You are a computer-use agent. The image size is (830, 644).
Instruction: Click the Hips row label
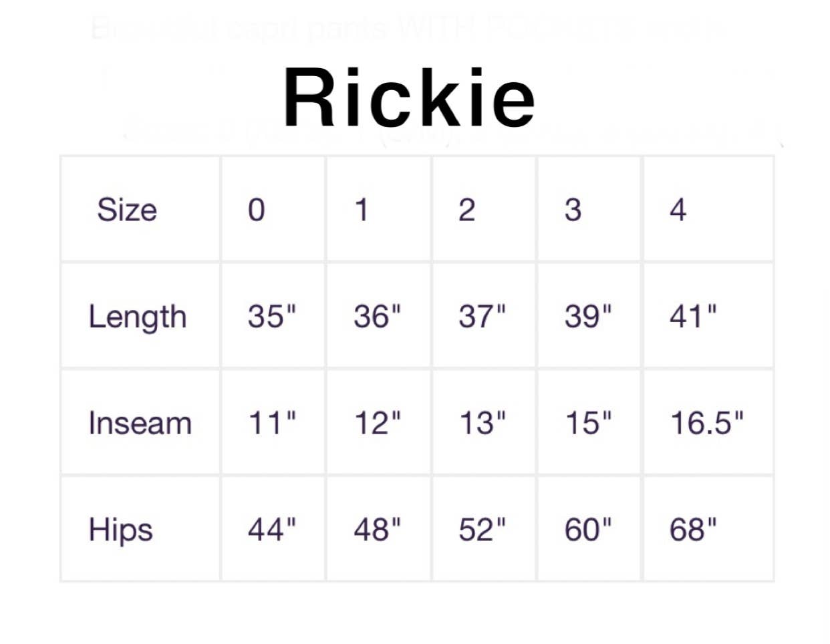[x=121, y=530]
